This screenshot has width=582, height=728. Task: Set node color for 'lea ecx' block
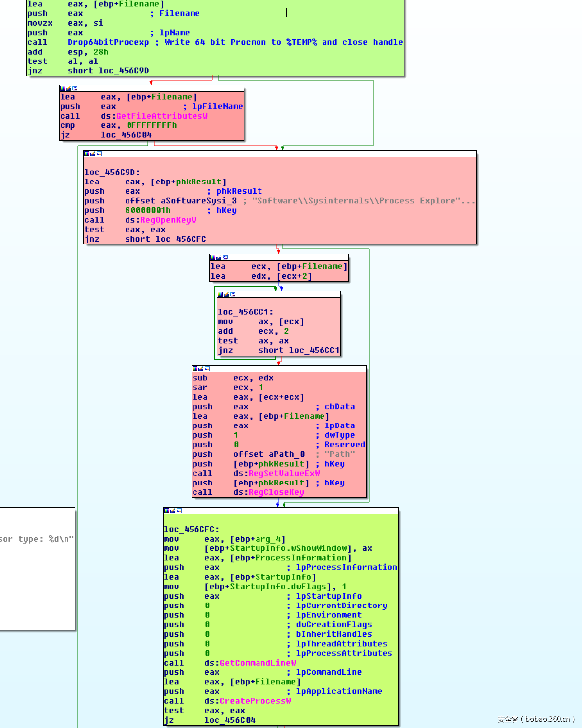(x=213, y=257)
